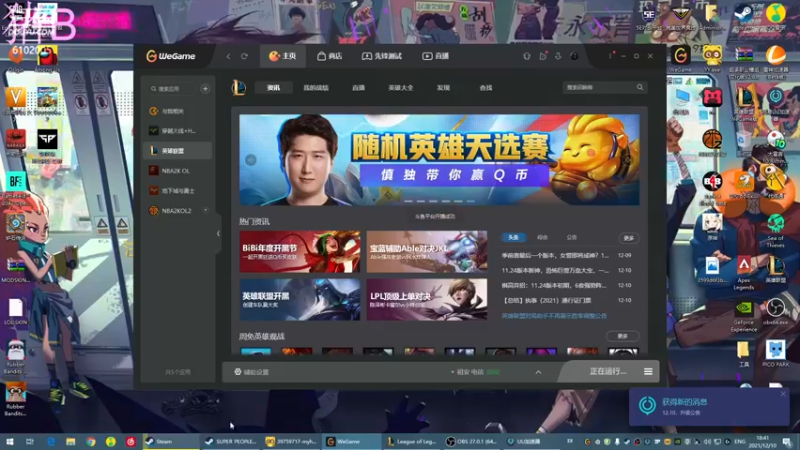Viewport: 800px width, 450px height.
Task: Switch to the 直播 tab in League page
Action: [x=358, y=88]
